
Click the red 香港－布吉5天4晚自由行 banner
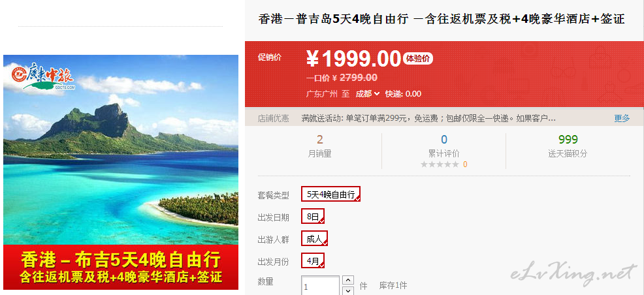tap(121, 267)
